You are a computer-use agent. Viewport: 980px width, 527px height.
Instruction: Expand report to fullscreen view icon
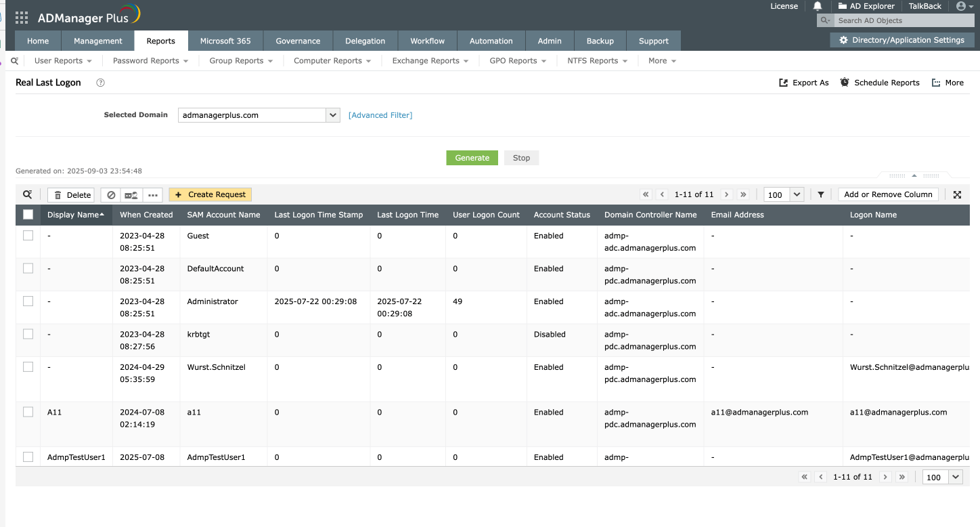[957, 194]
